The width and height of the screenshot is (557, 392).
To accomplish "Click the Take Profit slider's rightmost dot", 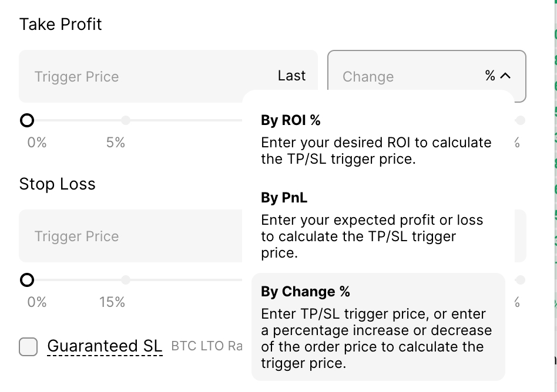I will [520, 120].
